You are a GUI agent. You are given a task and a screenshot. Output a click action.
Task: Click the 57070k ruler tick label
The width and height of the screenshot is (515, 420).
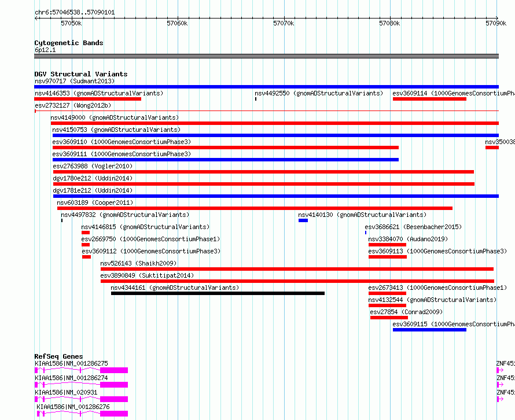284,23
